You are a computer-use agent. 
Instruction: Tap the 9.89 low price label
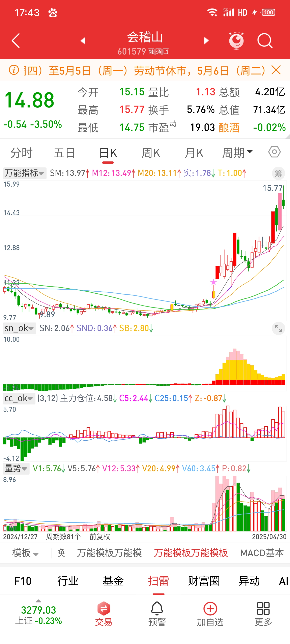[47, 315]
